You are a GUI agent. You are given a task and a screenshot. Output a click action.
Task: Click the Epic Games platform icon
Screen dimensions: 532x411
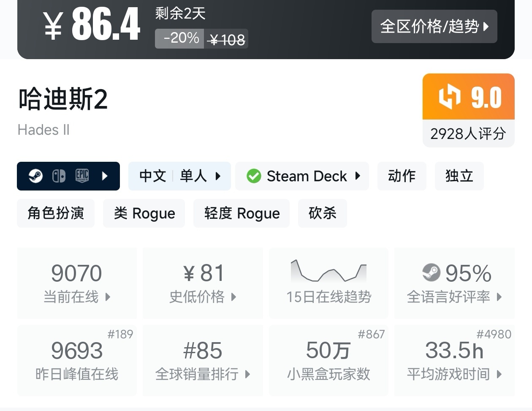pos(82,176)
